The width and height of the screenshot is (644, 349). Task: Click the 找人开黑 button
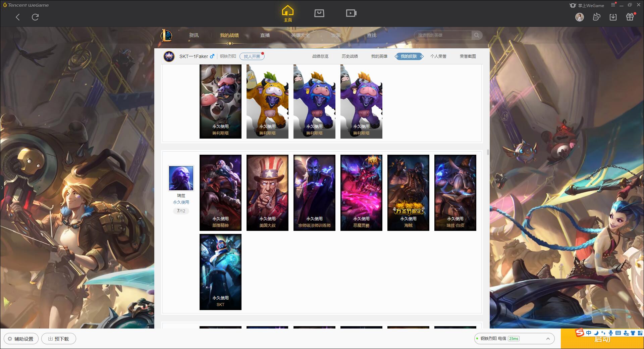coord(252,56)
